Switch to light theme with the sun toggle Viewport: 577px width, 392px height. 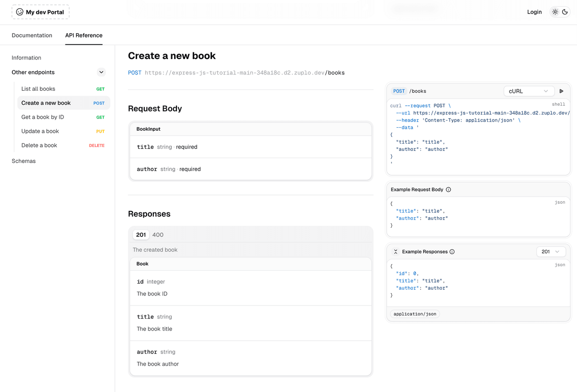(554, 12)
